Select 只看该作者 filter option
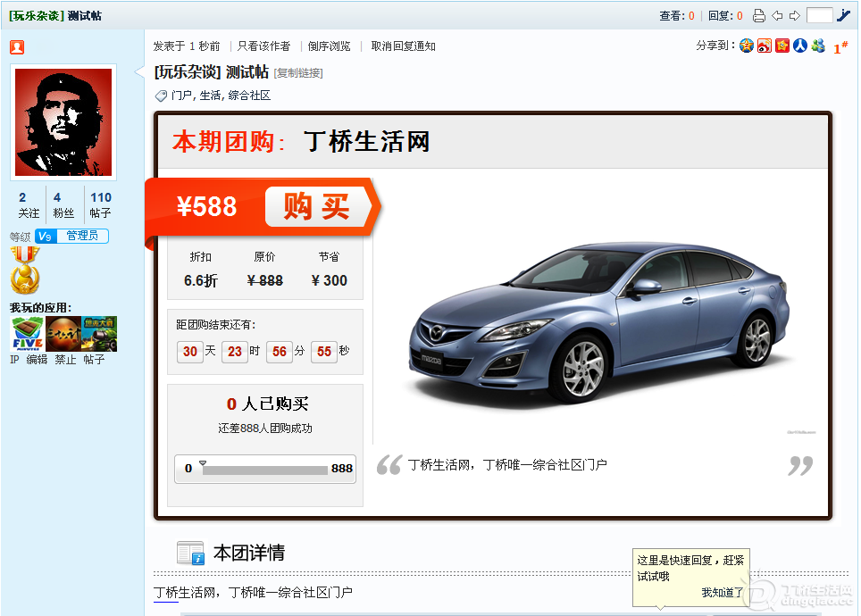This screenshot has width=861, height=616. click(x=263, y=46)
